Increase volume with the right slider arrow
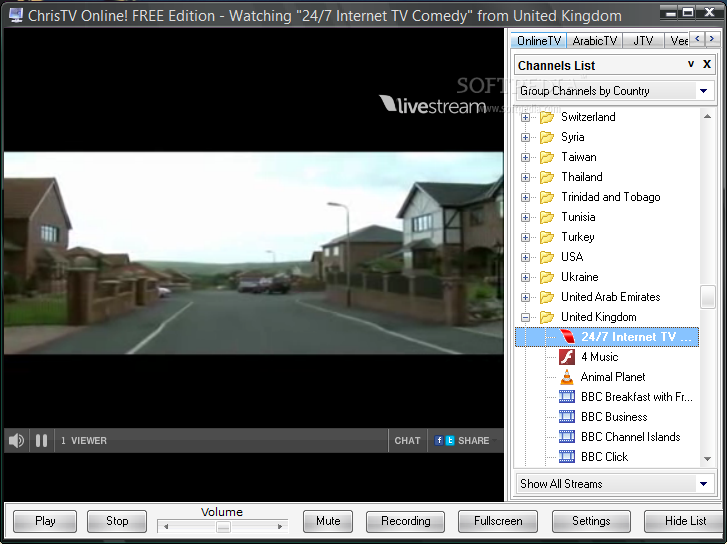Screen dimensions: 727x544 click(280, 527)
